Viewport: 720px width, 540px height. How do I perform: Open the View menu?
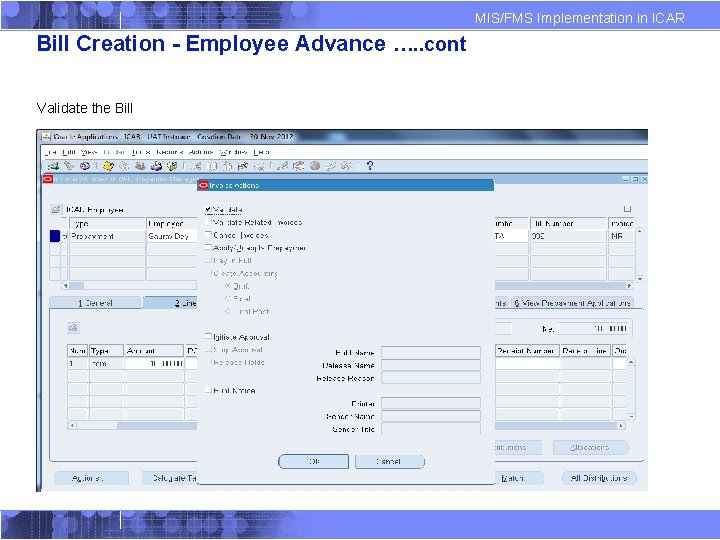click(89, 152)
